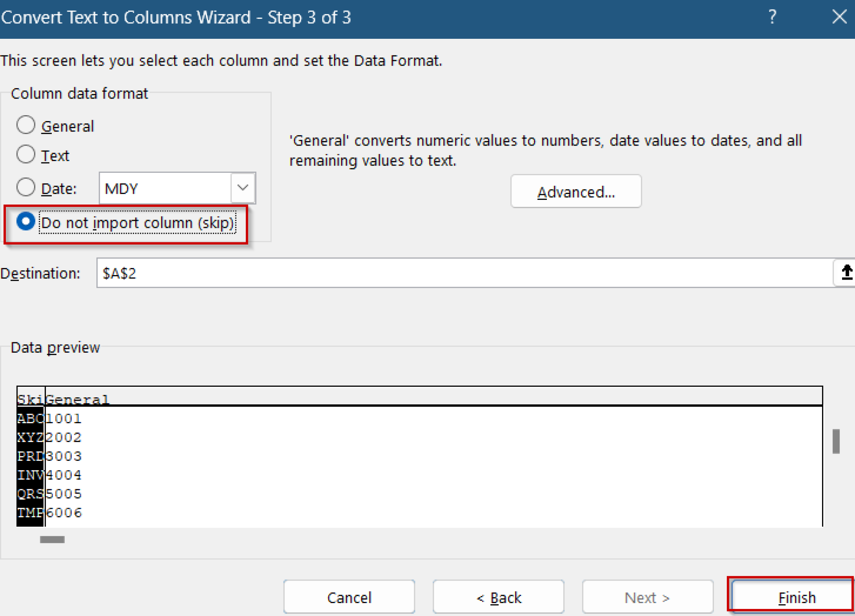Open the date format MDY dropdown
Image resolution: width=855 pixels, height=616 pixels.
click(x=242, y=188)
